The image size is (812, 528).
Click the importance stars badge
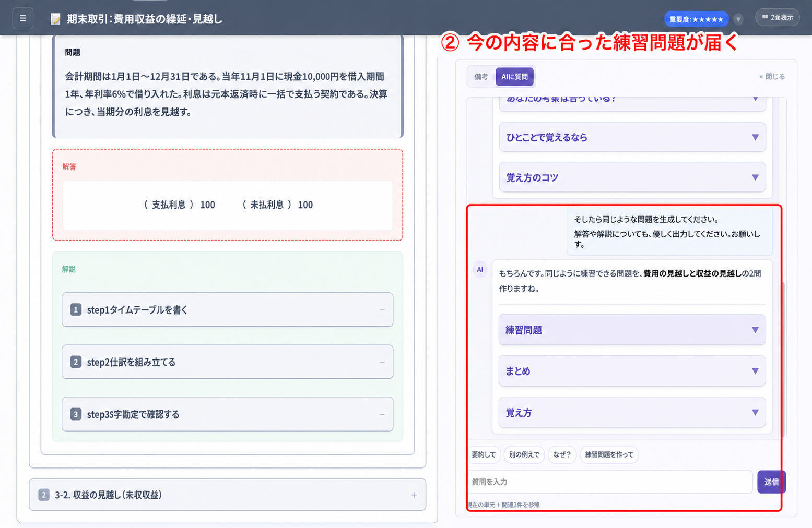click(696, 19)
